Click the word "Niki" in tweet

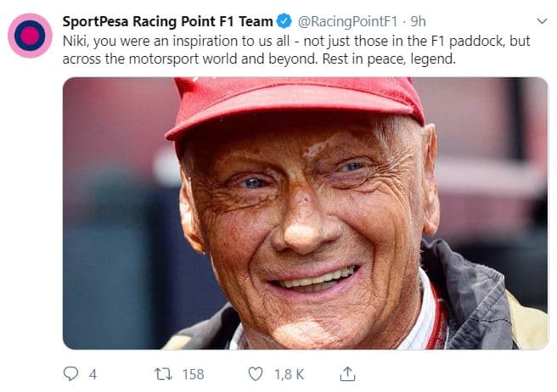click(77, 41)
